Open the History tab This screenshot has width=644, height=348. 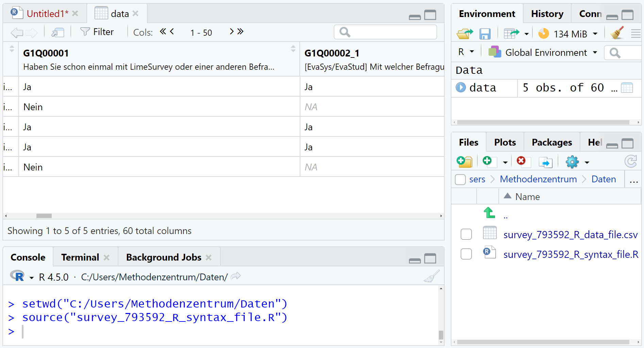point(547,14)
